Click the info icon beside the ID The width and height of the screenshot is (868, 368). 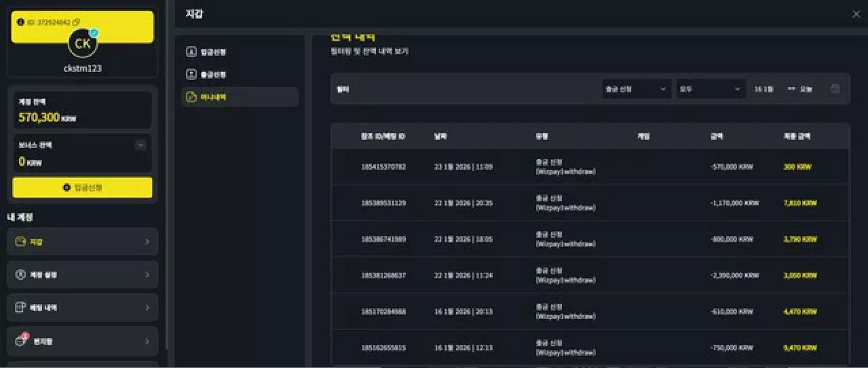[x=20, y=22]
